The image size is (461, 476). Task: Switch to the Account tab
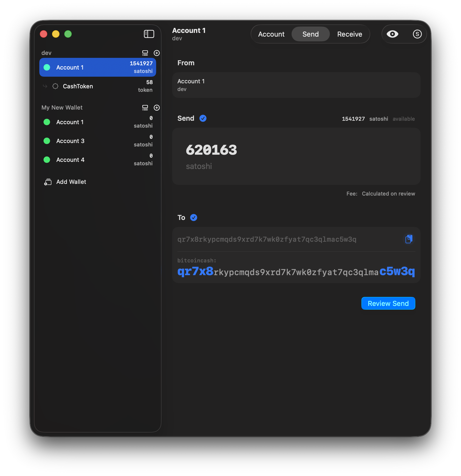tap(271, 34)
